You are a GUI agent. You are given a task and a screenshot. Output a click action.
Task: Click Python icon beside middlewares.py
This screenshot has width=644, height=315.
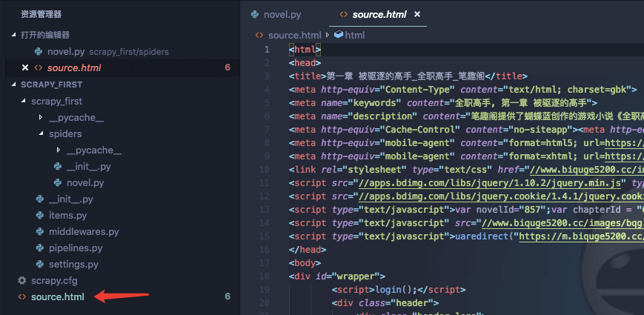tap(40, 232)
